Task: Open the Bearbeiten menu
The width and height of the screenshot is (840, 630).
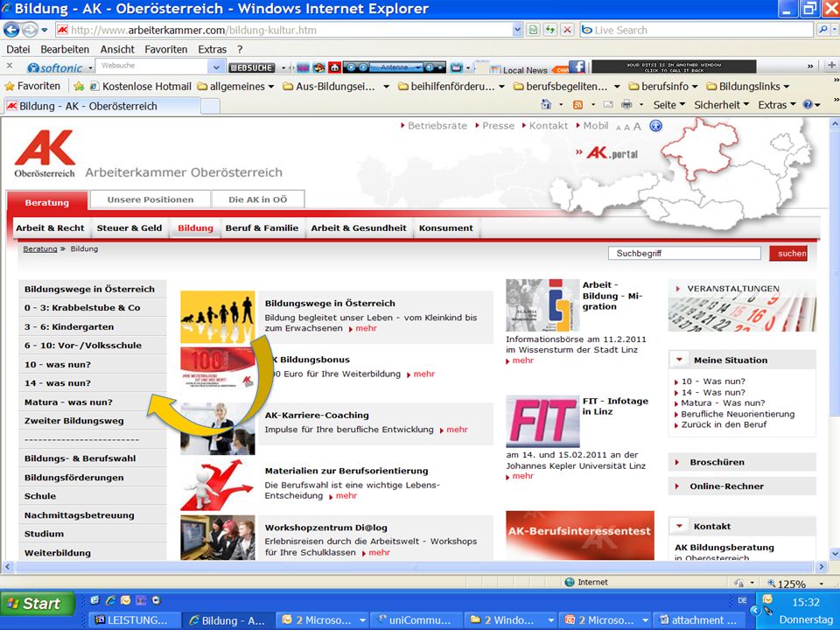Action: tap(65, 49)
